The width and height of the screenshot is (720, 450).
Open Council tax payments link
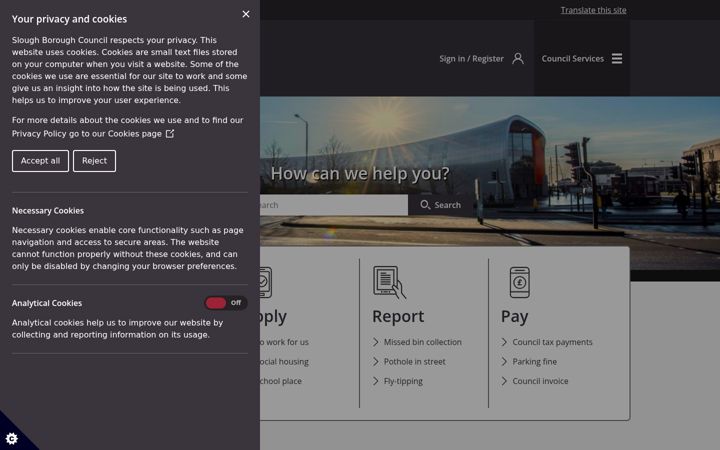[552, 342]
